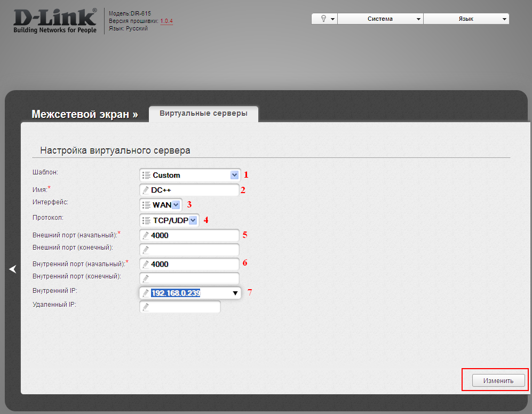Click Внутренний порт (конечный) empty field
This screenshot has height=414, width=532.
point(189,278)
